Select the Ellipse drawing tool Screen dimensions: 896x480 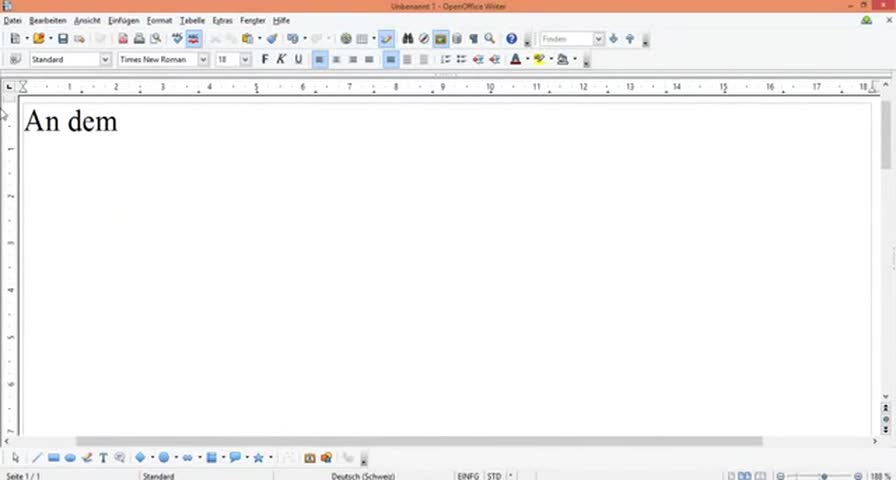tap(70, 458)
